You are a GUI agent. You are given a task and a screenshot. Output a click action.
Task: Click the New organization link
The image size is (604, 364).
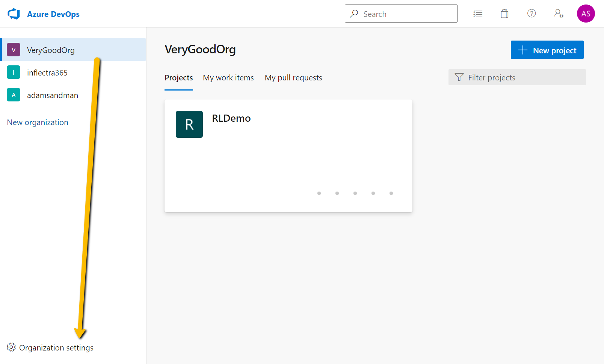(x=38, y=122)
